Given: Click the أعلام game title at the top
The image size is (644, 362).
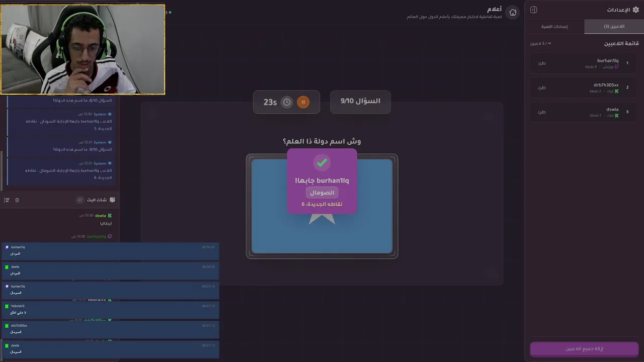Looking at the screenshot, I should tap(494, 10).
